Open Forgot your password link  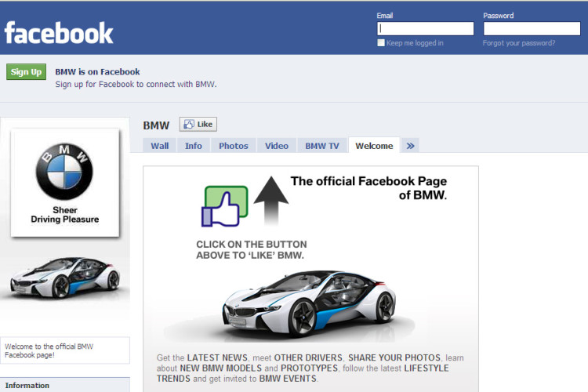coord(519,43)
